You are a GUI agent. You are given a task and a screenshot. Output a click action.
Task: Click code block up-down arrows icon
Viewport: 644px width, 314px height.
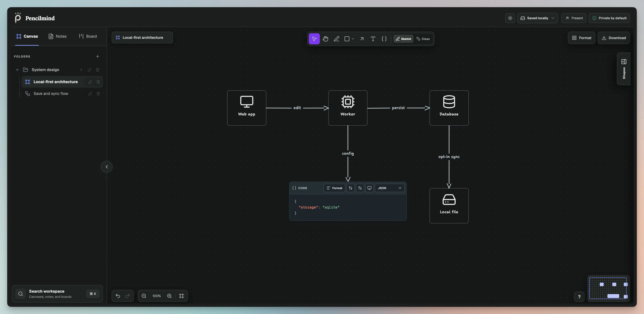pos(360,188)
